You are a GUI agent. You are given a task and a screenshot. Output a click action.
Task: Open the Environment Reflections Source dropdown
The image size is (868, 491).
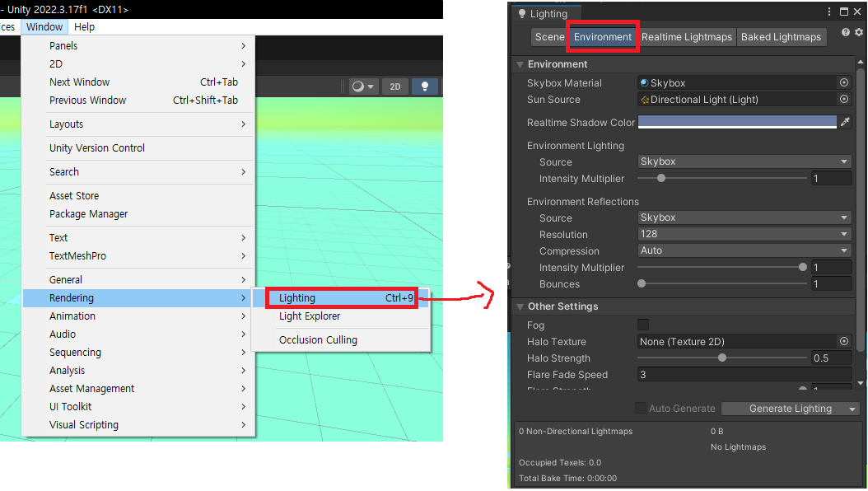click(744, 217)
